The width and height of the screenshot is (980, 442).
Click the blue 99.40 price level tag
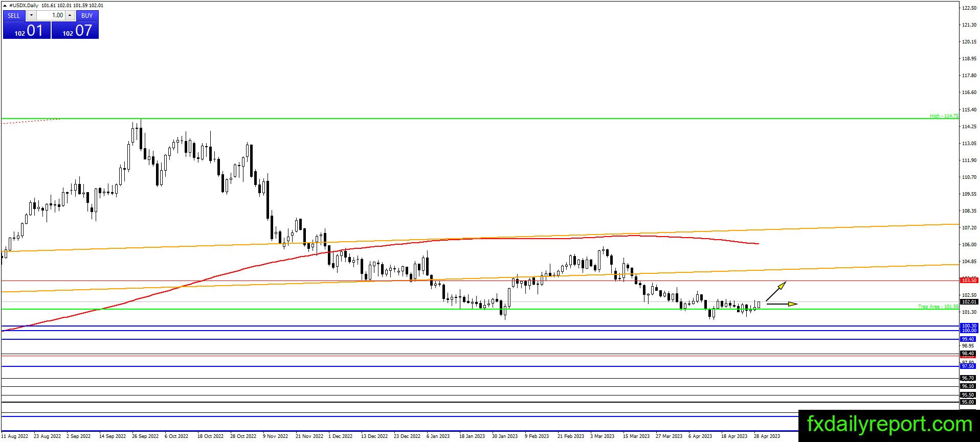click(968, 339)
